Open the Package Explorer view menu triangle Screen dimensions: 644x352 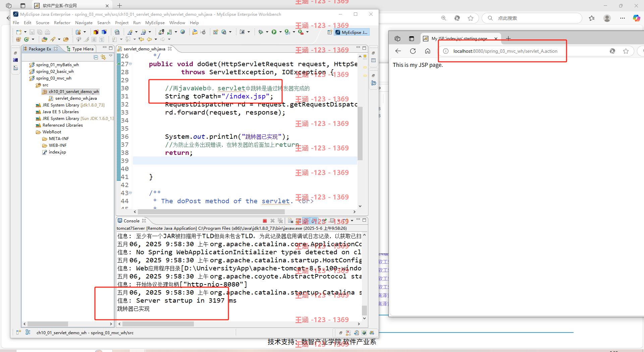click(x=111, y=56)
